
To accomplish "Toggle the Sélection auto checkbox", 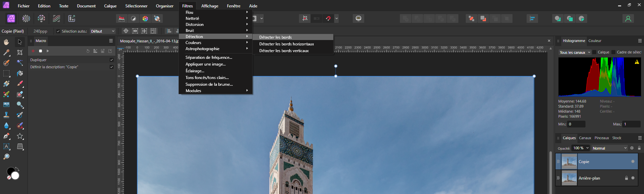I will [58, 31].
